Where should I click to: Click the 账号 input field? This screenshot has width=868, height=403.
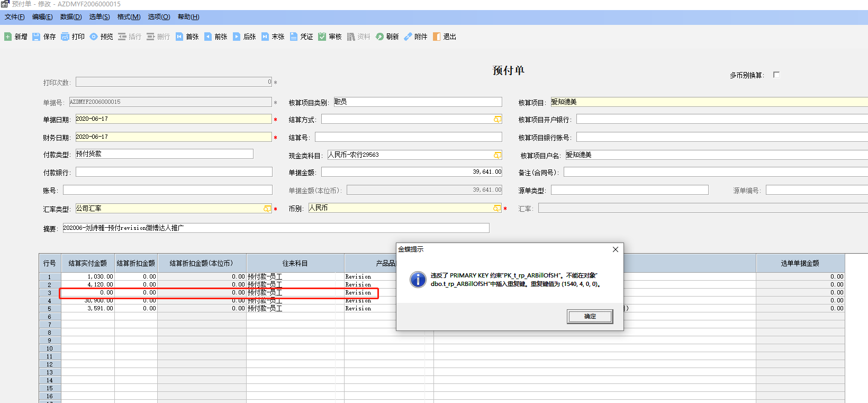168,190
